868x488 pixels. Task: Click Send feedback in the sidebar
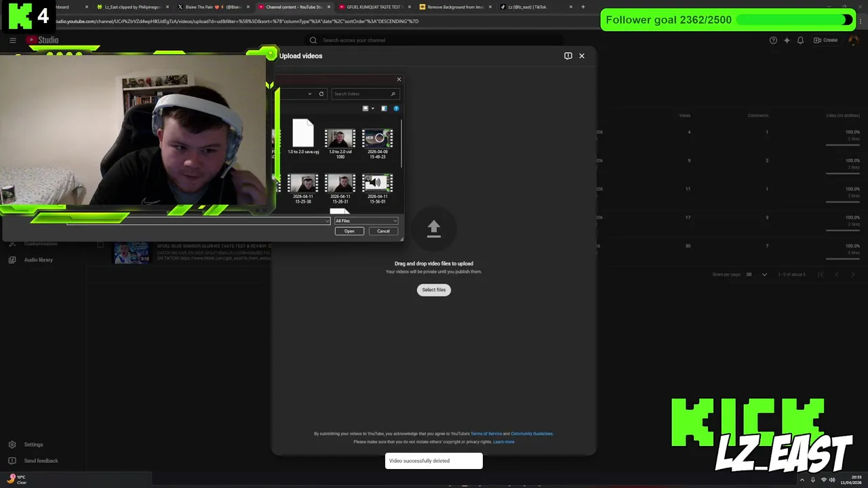(41, 461)
